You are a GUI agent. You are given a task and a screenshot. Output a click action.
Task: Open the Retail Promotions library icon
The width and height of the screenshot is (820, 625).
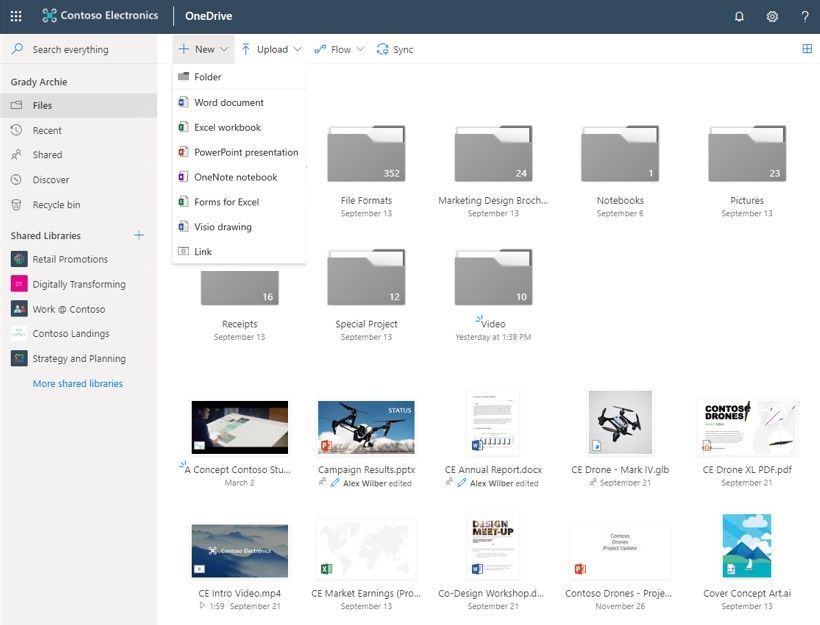19,259
